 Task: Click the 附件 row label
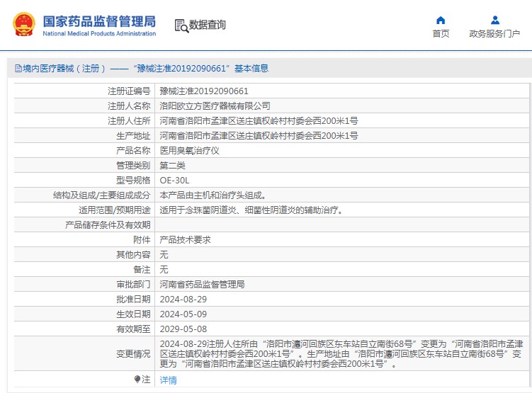point(142,240)
